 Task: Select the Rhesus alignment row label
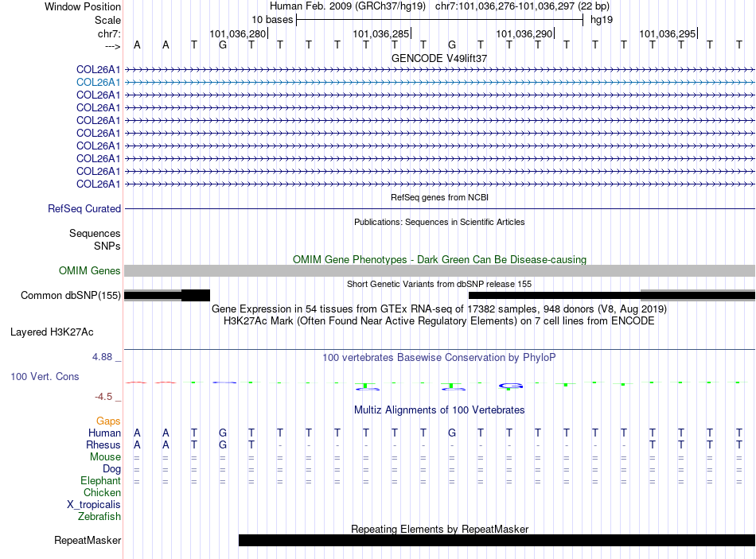(103, 444)
